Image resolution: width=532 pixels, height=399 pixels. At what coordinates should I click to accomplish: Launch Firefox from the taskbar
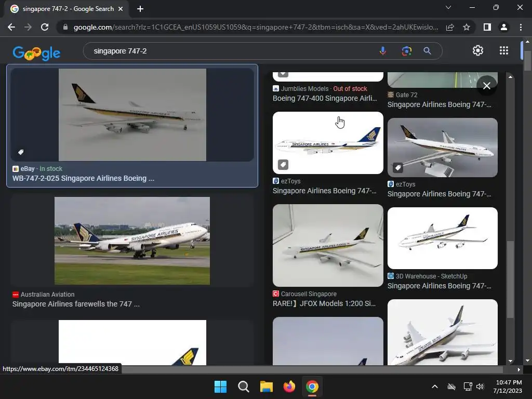point(289,387)
